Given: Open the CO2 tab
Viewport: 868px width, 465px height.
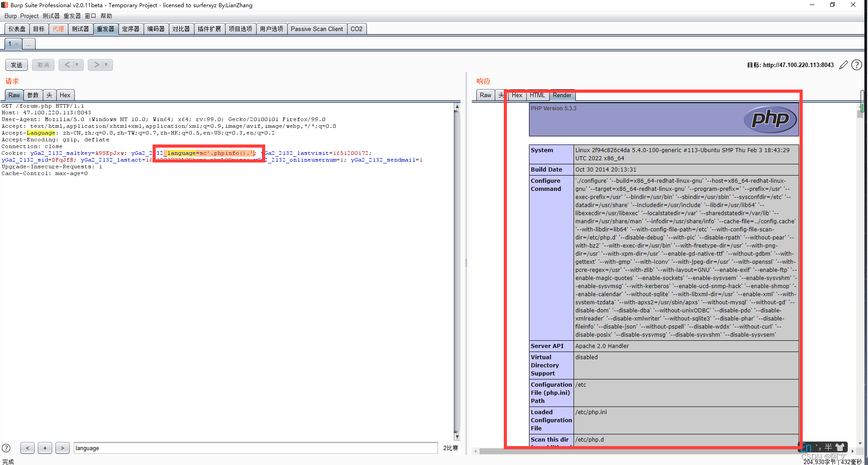Looking at the screenshot, I should tap(357, 29).
